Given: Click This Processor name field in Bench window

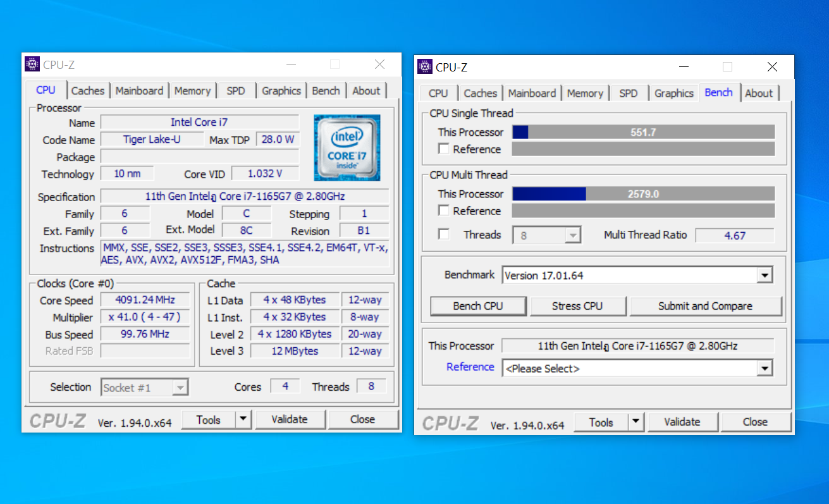Looking at the screenshot, I should (x=637, y=346).
